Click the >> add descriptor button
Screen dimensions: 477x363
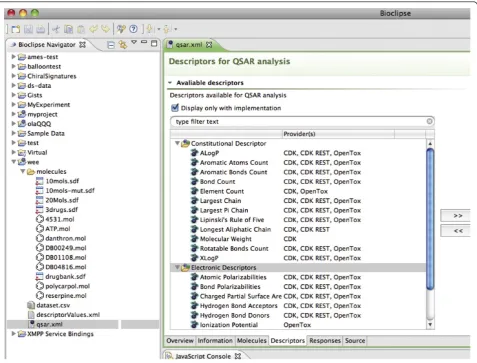455,216
